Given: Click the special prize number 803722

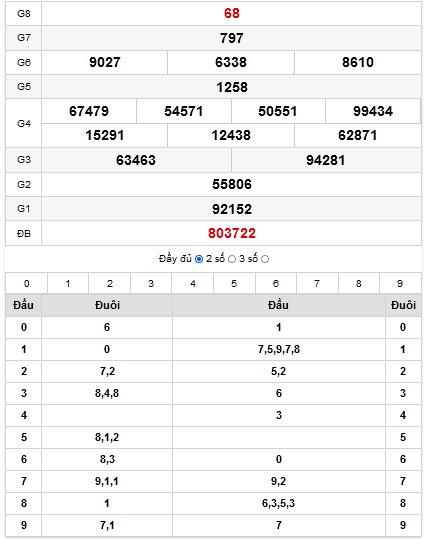Looking at the screenshot, I should coord(231,233).
